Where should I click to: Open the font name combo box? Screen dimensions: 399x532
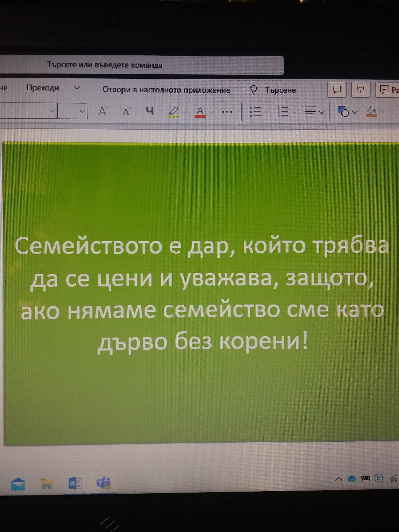click(x=28, y=111)
